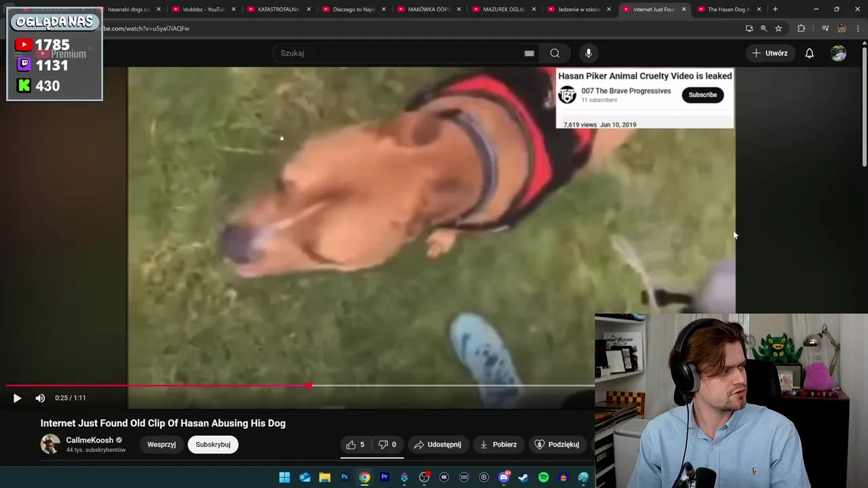Open the notifications bell
This screenshot has height=488, width=868.
click(809, 53)
